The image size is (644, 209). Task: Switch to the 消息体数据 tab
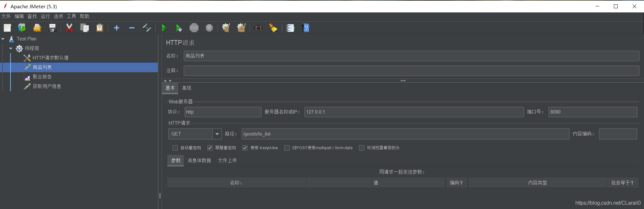tap(199, 161)
